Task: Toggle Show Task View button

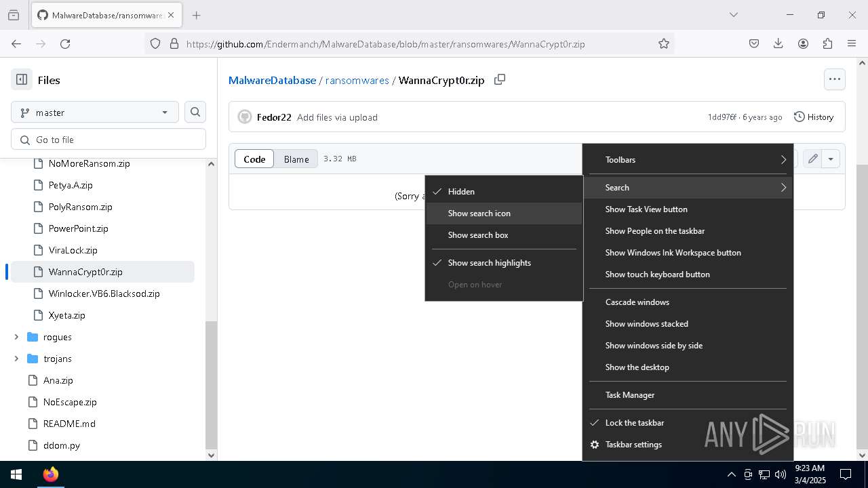Action: click(688, 209)
